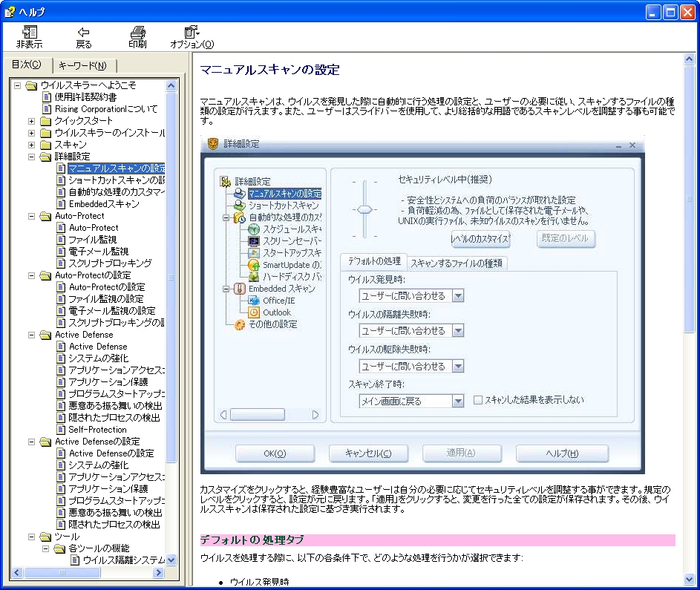Click the 印刷 (Print) printer icon

point(137,32)
